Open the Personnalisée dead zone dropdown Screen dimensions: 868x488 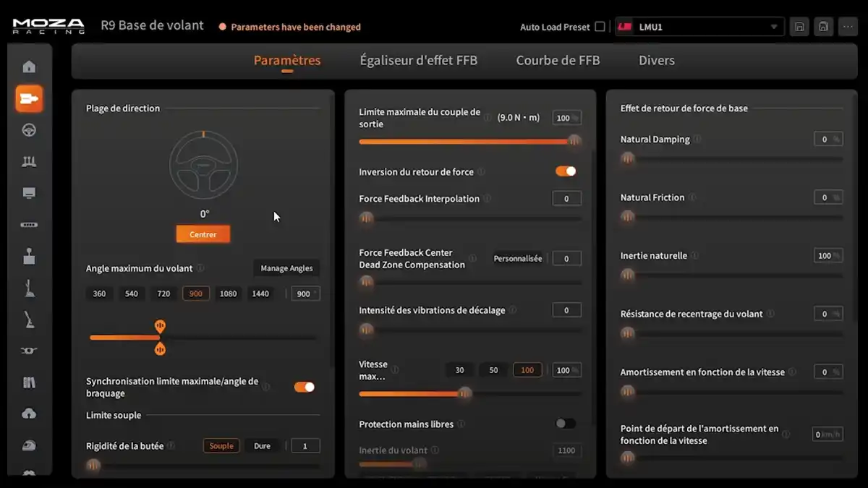click(x=518, y=258)
